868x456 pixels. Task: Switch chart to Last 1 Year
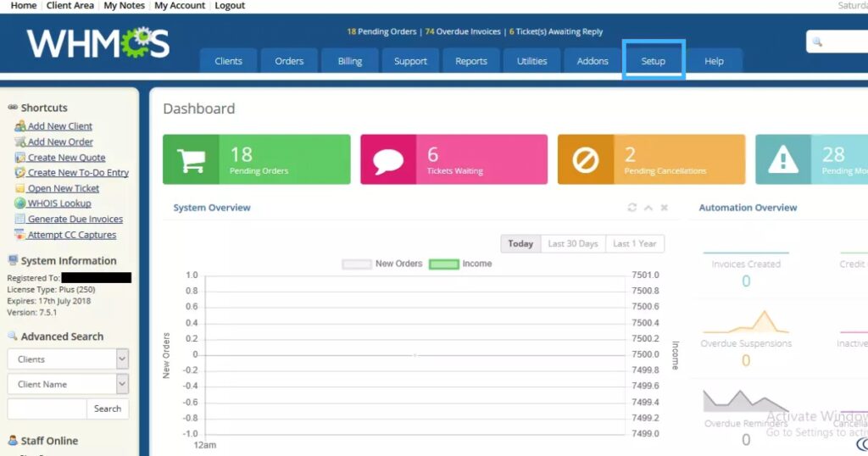point(635,243)
